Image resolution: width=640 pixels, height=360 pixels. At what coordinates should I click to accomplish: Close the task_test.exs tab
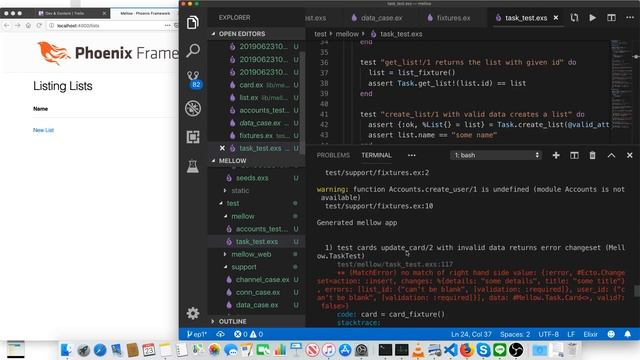pos(556,18)
